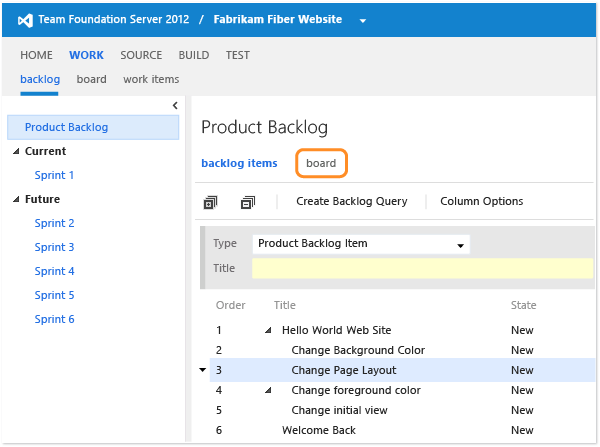
Task: Click Create Backlog Query
Action: coord(352,201)
